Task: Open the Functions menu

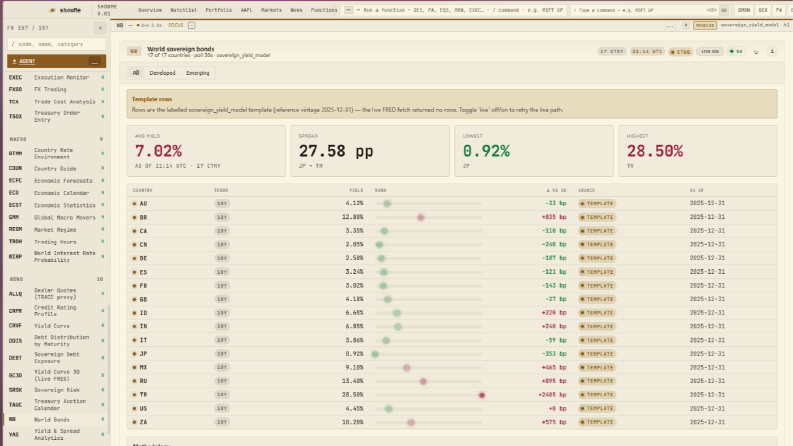Action: click(x=324, y=10)
